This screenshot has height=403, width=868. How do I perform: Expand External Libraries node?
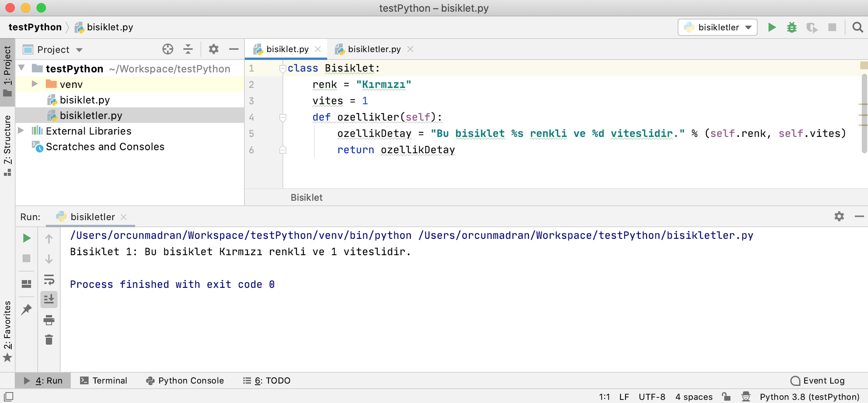(x=21, y=130)
